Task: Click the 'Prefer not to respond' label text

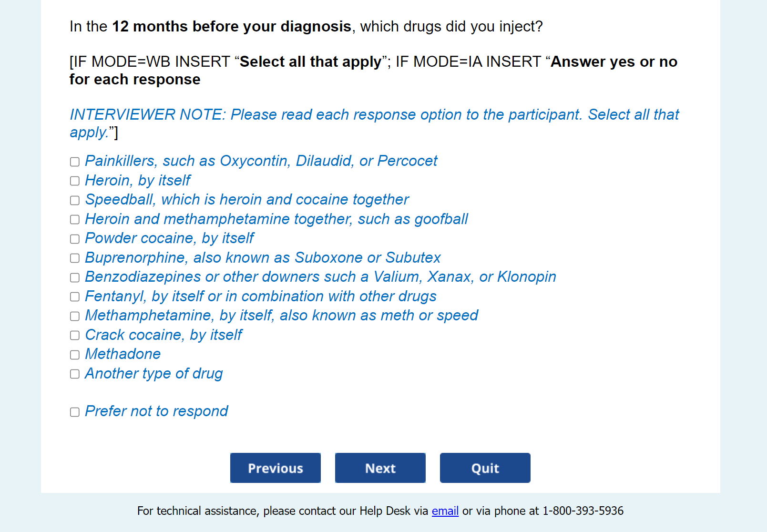Action: tap(156, 411)
